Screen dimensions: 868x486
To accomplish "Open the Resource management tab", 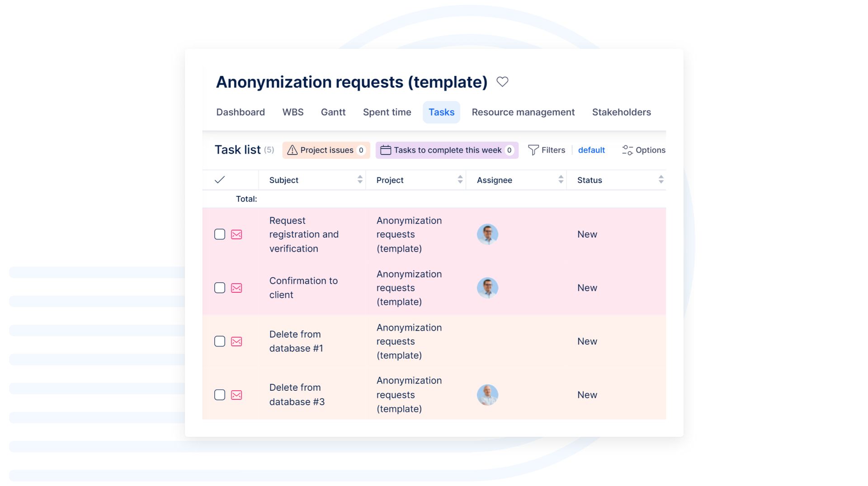I will tap(523, 112).
